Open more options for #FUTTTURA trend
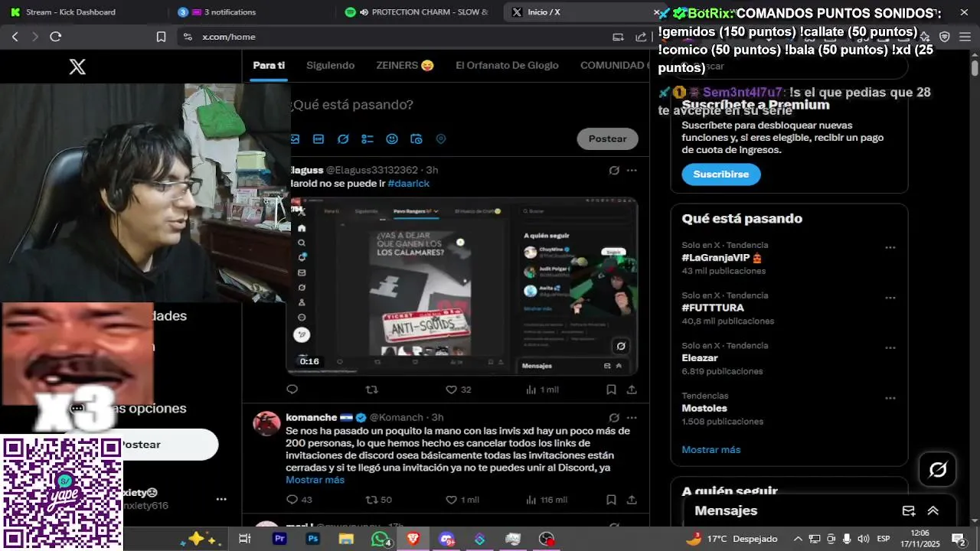Image resolution: width=980 pixels, height=551 pixels. pyautogui.click(x=890, y=298)
